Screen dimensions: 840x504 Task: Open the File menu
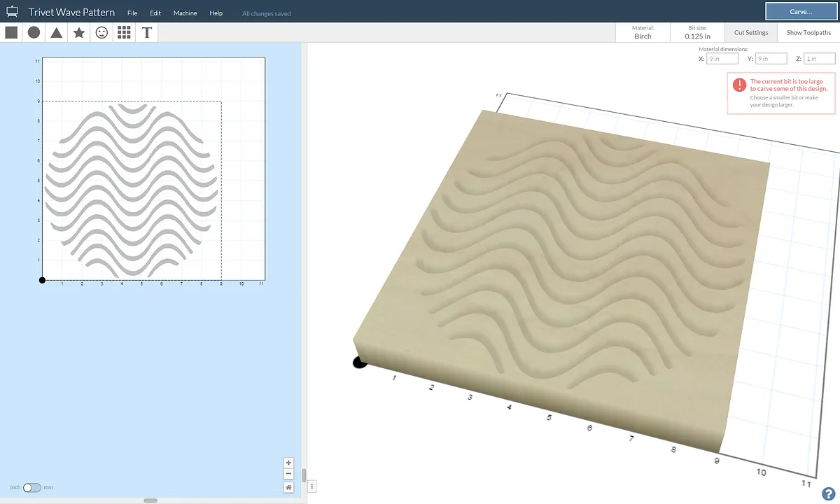point(132,13)
